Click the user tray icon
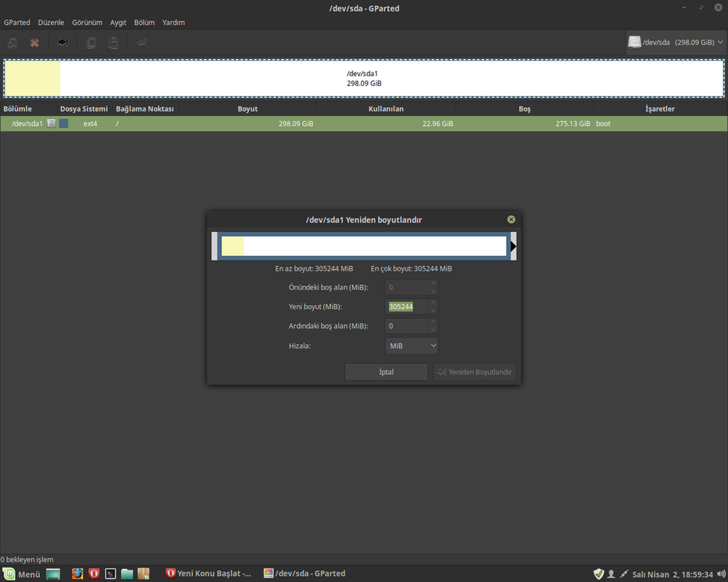728x582 pixels. pyautogui.click(x=611, y=574)
